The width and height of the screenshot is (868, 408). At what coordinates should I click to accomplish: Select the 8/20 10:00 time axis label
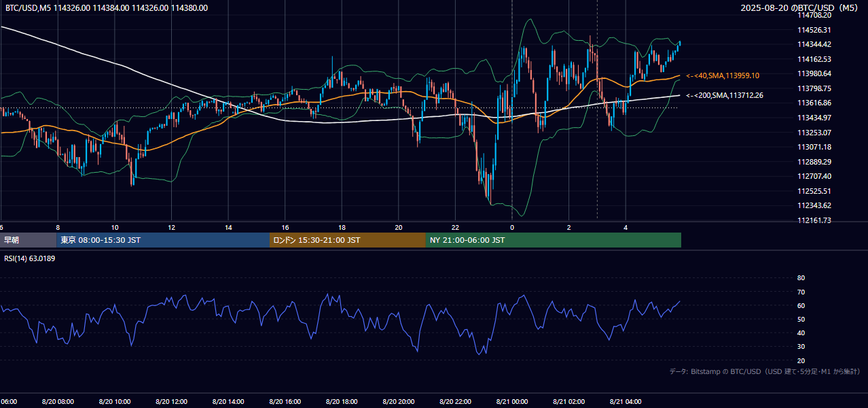coord(115,402)
